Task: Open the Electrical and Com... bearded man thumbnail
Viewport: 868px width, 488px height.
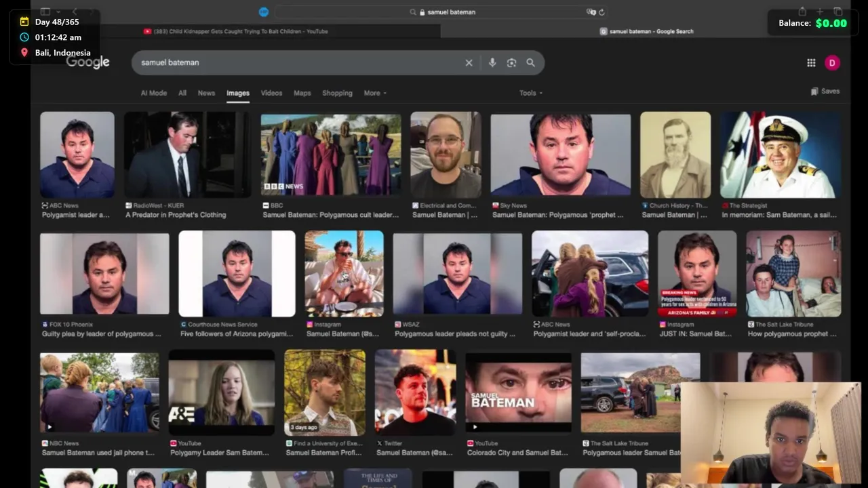Action: [446, 155]
